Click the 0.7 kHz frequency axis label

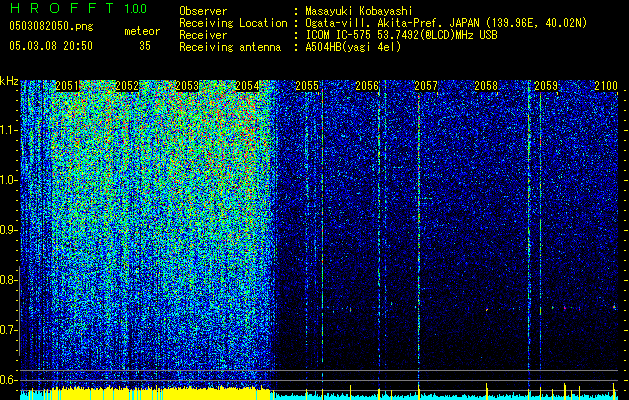tap(9, 330)
